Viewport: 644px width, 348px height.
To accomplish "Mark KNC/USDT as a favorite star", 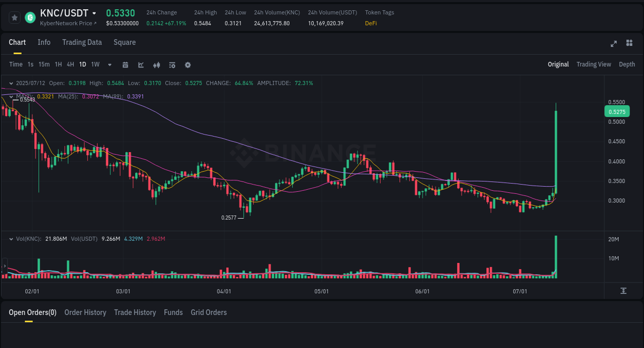I will click(x=14, y=17).
